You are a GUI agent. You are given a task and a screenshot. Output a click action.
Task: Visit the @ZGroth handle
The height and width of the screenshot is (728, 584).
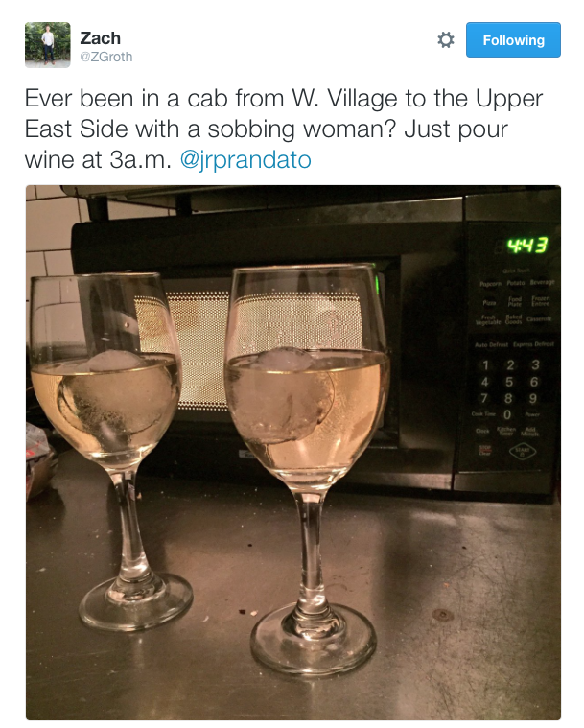tap(106, 57)
